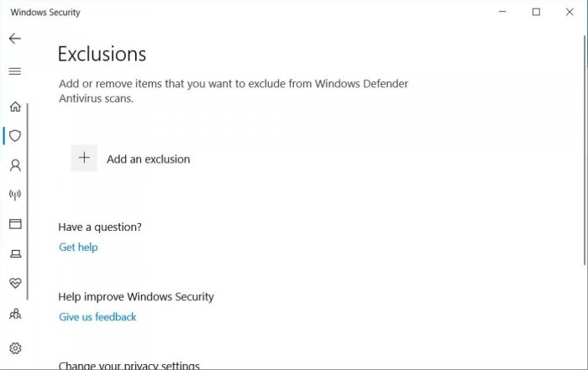The height and width of the screenshot is (370, 588).
Task: Expand the hamburger navigation menu
Action: coord(14,71)
